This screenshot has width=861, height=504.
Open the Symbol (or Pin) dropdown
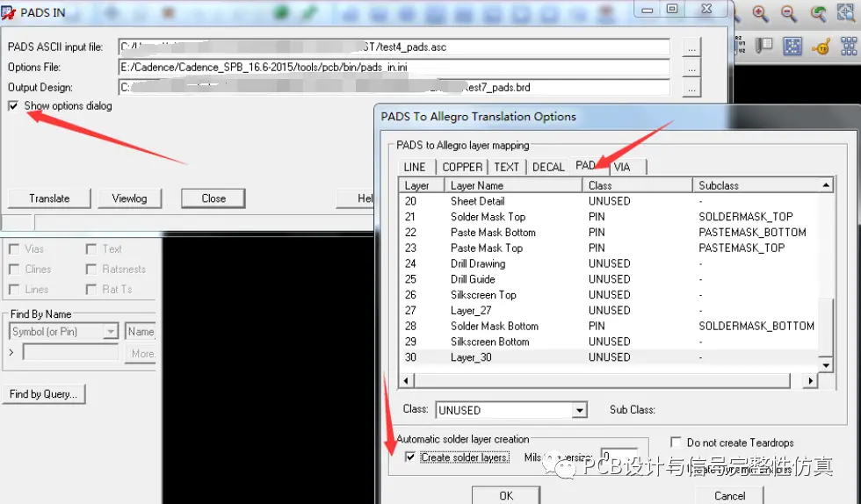111,332
